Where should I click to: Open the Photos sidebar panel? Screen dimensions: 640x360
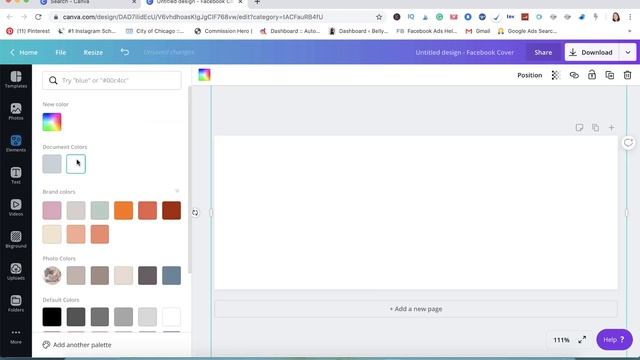coord(16,111)
